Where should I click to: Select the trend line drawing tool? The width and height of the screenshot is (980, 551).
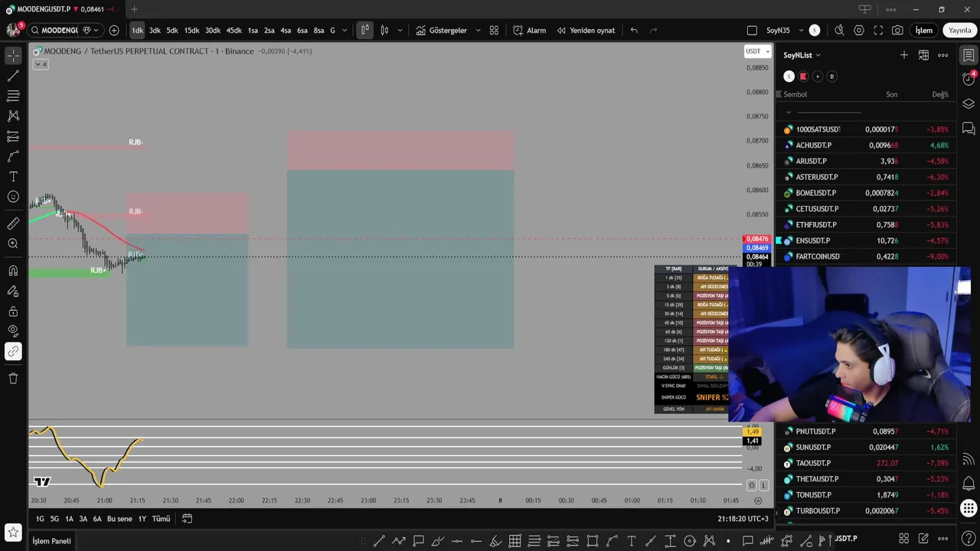(x=13, y=76)
